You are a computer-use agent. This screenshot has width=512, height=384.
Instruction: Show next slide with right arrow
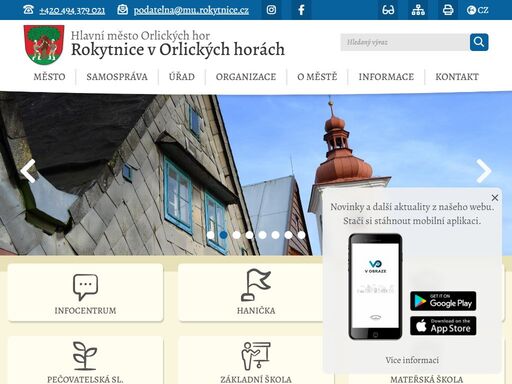pyautogui.click(x=484, y=171)
